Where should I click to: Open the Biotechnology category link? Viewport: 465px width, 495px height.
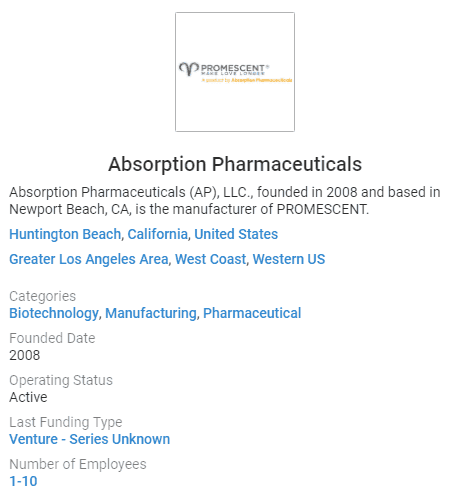54,313
